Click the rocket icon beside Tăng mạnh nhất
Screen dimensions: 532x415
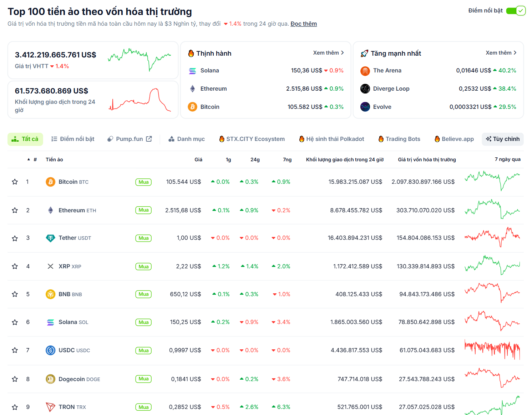364,54
